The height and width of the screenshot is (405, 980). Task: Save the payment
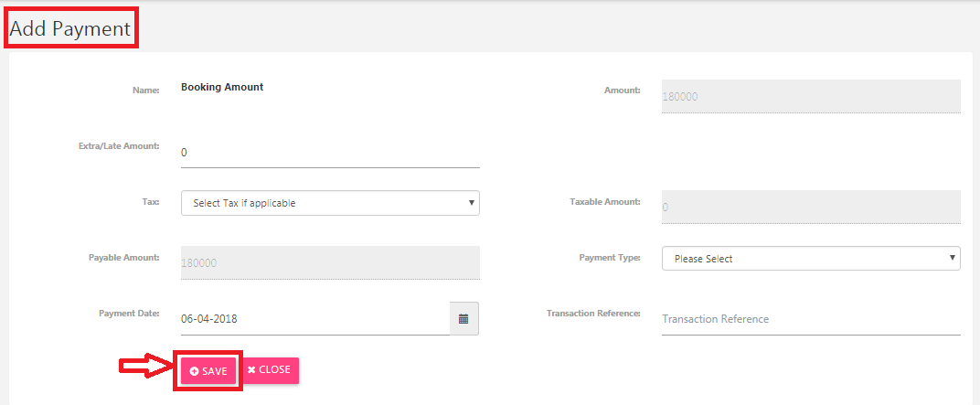point(208,371)
